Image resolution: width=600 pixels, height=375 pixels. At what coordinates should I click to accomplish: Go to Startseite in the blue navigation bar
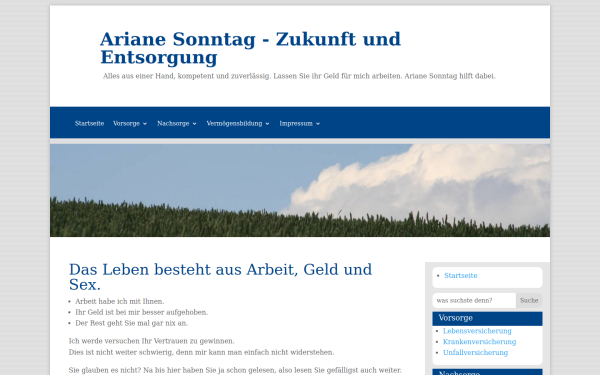click(90, 124)
